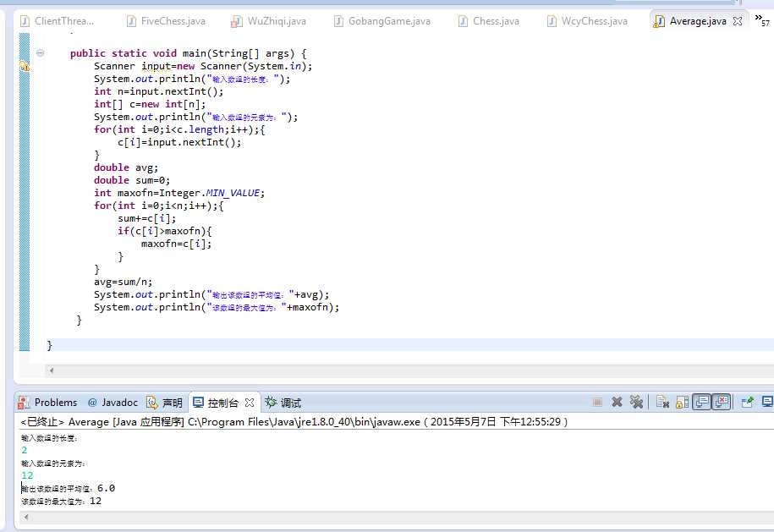Viewport: 774px width, 532px height.
Task: Click the 'int n=input.nextInt();' code line
Action: tap(158, 91)
